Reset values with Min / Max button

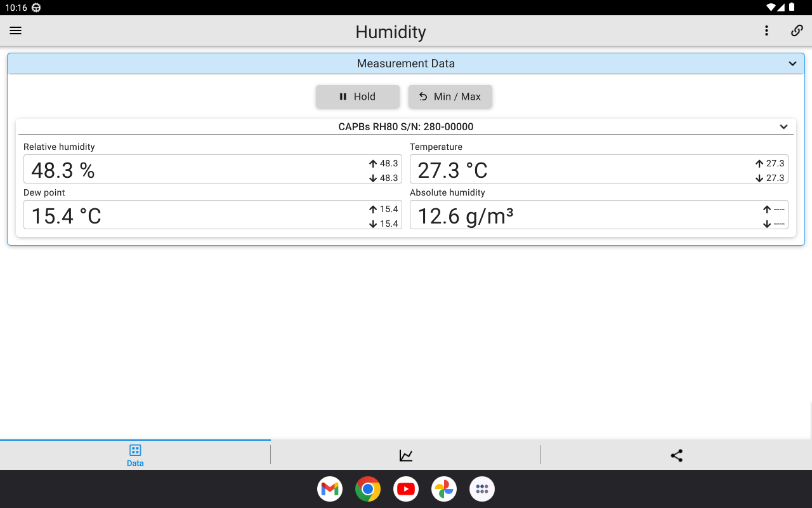coord(450,97)
